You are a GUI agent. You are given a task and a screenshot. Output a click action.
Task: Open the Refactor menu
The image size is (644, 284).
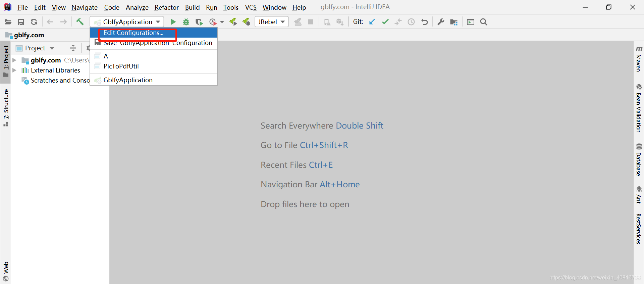[x=167, y=7]
